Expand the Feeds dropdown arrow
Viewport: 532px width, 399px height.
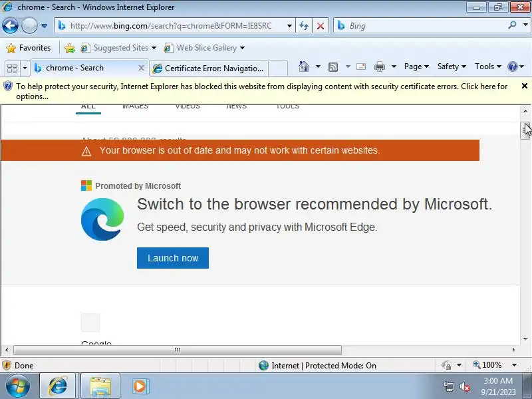pos(348,66)
